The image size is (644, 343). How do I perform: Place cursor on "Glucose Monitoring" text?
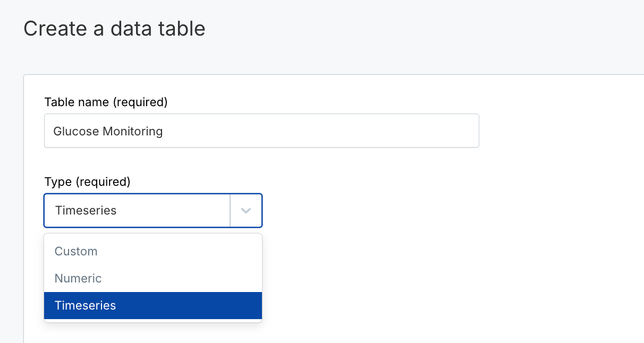tap(108, 131)
